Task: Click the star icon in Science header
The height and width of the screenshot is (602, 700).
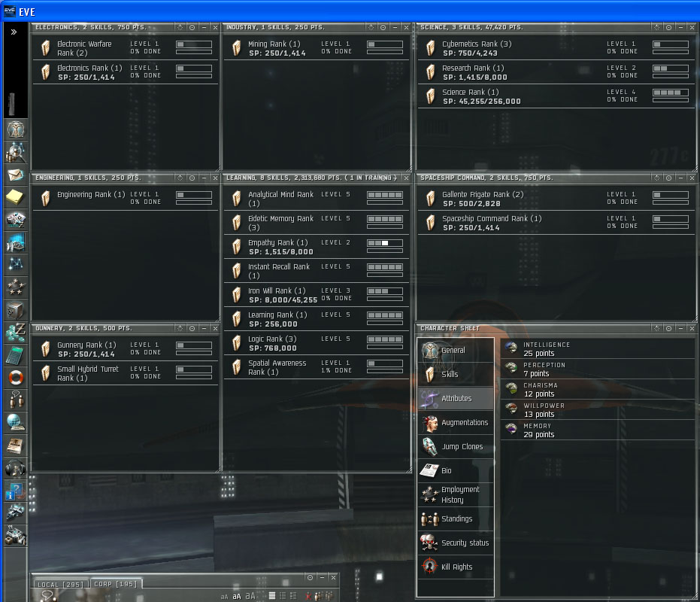Action: [x=656, y=27]
